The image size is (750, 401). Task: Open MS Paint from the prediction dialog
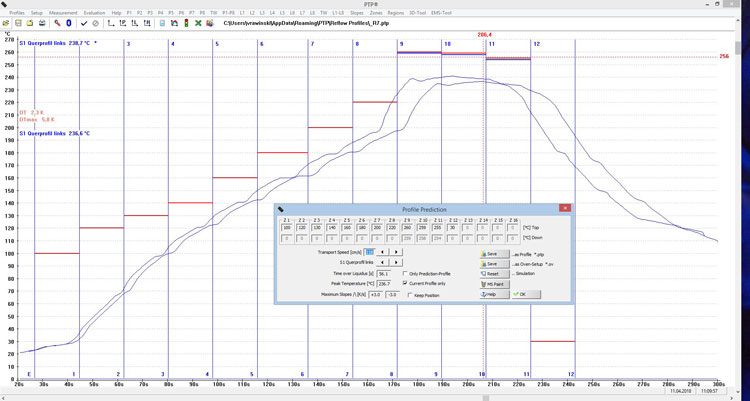[492, 283]
